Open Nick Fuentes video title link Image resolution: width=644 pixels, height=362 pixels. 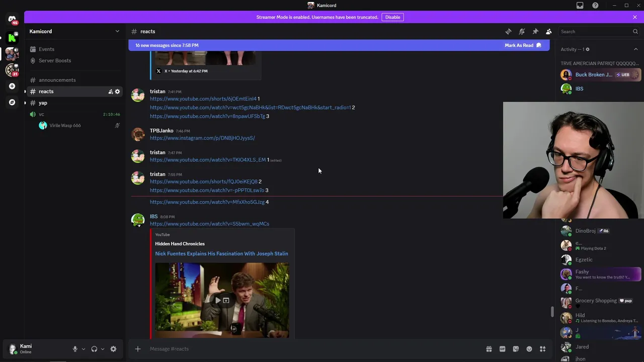pos(221,253)
